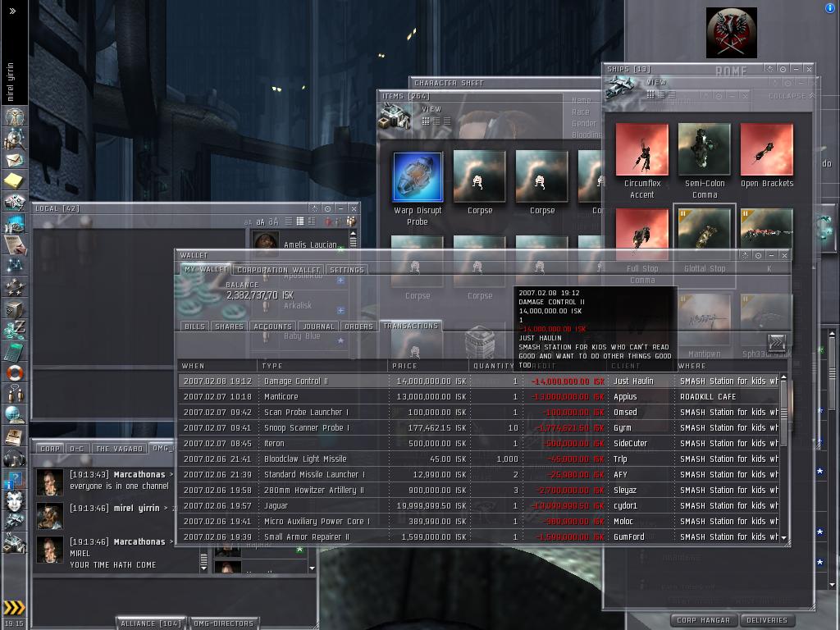Click Amelis Laucian portrait in Local list

pos(266,242)
